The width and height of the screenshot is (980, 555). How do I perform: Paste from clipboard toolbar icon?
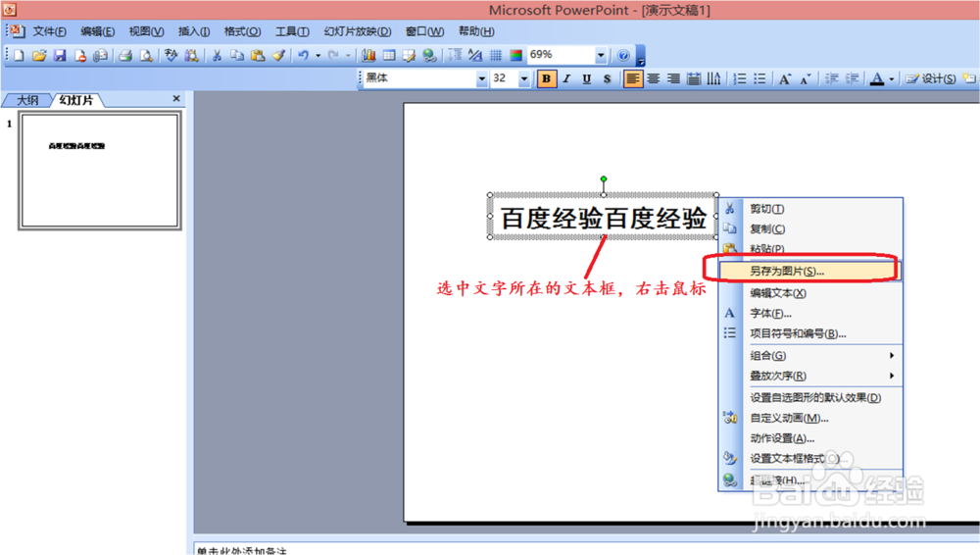tap(258, 56)
